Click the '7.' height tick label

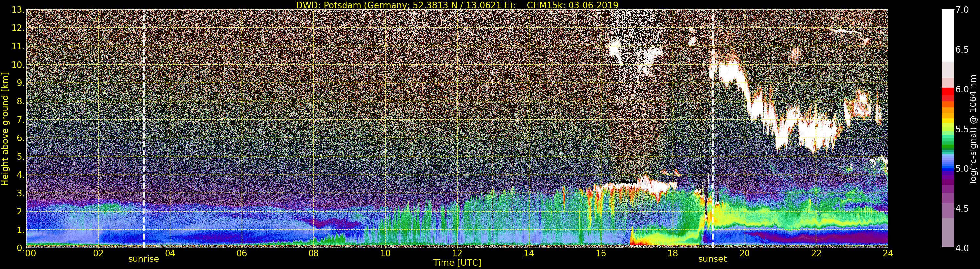click(21, 120)
